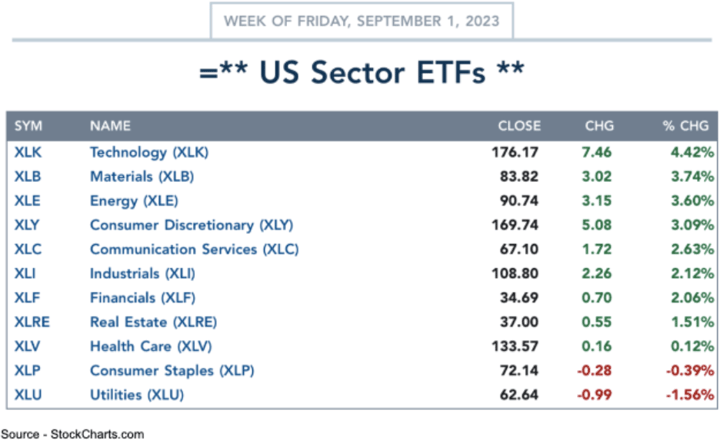Click the XLRE symbol
The height and width of the screenshot is (440, 720).
[30, 321]
